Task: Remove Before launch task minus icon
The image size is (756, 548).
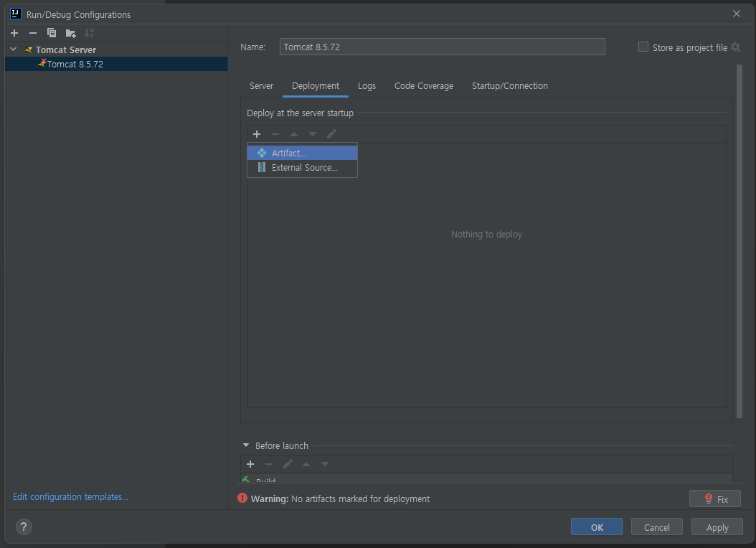Action: click(x=269, y=463)
